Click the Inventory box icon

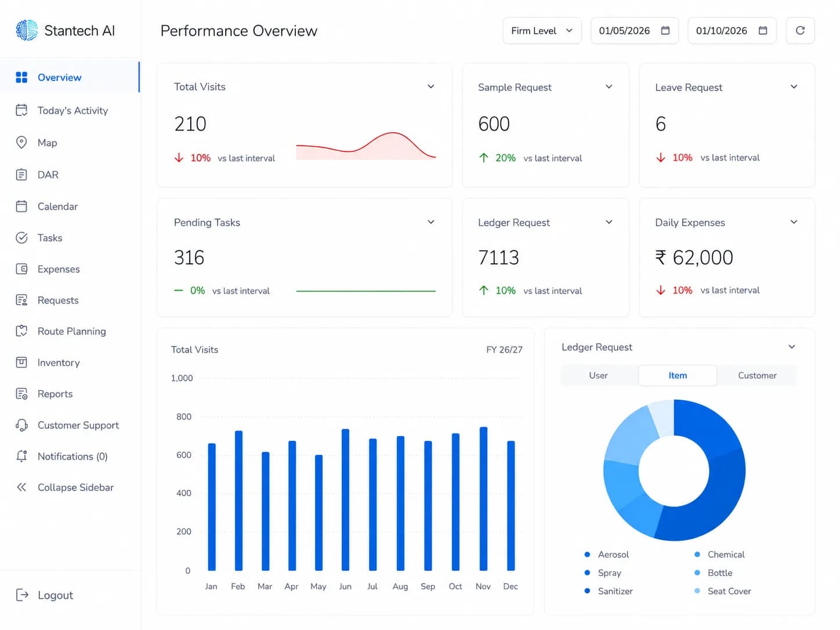[21, 362]
